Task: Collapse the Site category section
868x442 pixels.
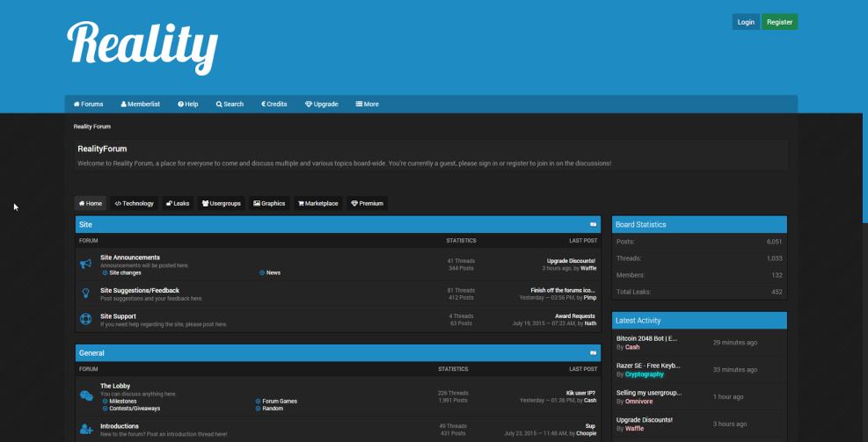Action: pos(593,225)
